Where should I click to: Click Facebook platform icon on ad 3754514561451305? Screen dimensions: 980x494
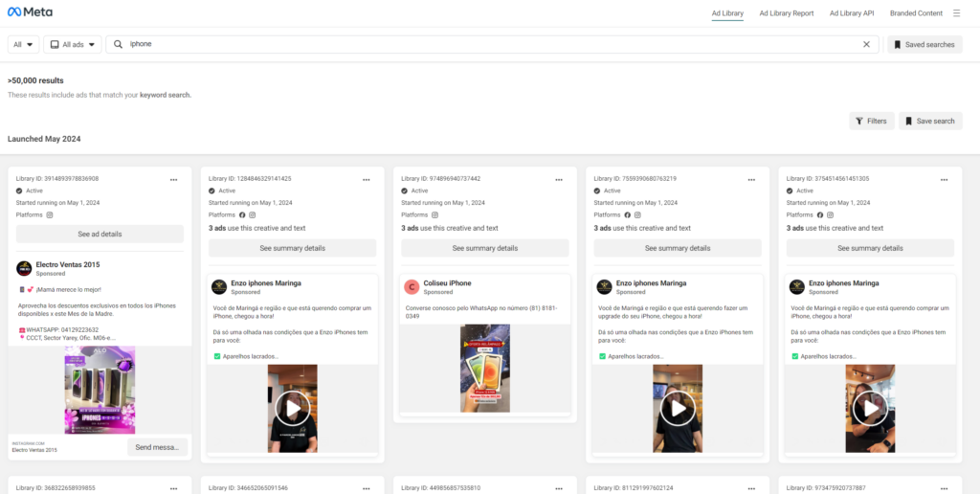(x=820, y=214)
